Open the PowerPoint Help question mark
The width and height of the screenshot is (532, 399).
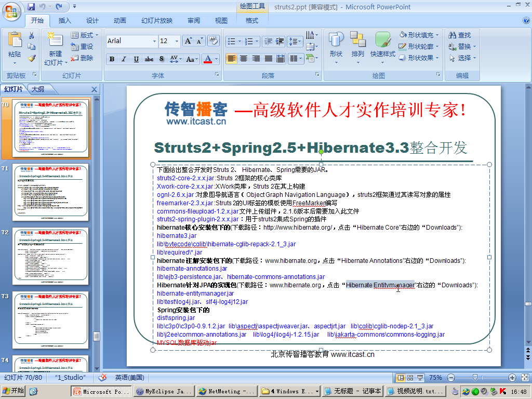pyautogui.click(x=526, y=20)
